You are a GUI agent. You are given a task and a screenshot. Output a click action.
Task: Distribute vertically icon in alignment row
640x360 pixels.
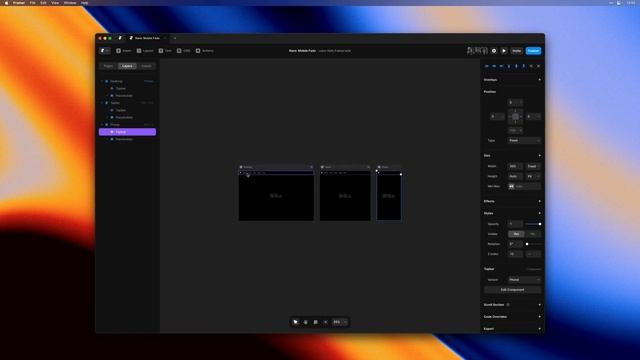pyautogui.click(x=538, y=66)
